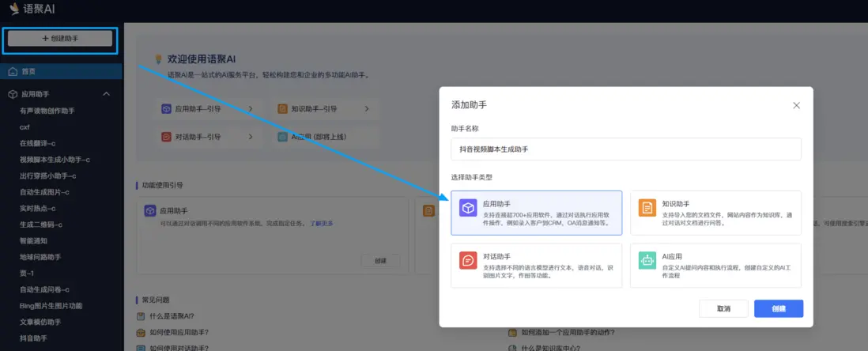Select the 应用助手 type card
The height and width of the screenshot is (351, 868).
tap(537, 213)
